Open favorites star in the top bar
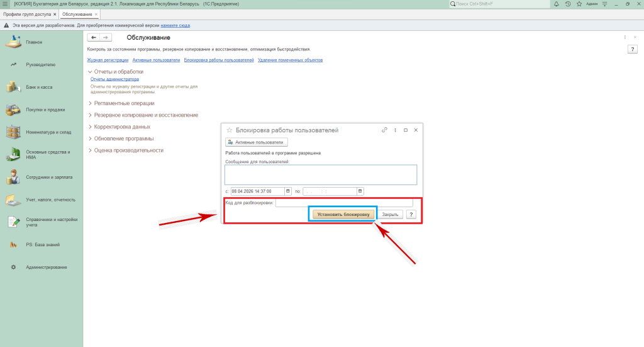Image resolution: width=644 pixels, height=347 pixels. coord(578,4)
